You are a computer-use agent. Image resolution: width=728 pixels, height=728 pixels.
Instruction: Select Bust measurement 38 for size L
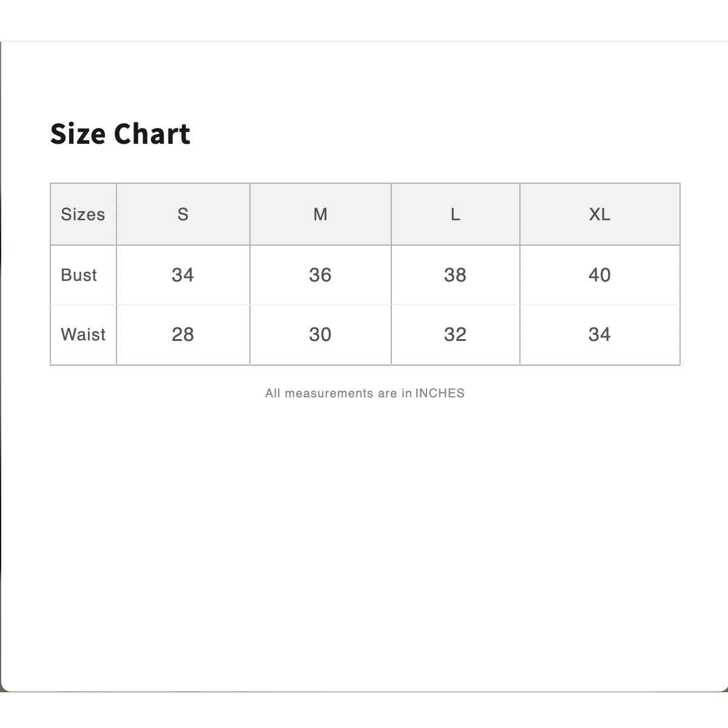pyautogui.click(x=455, y=275)
